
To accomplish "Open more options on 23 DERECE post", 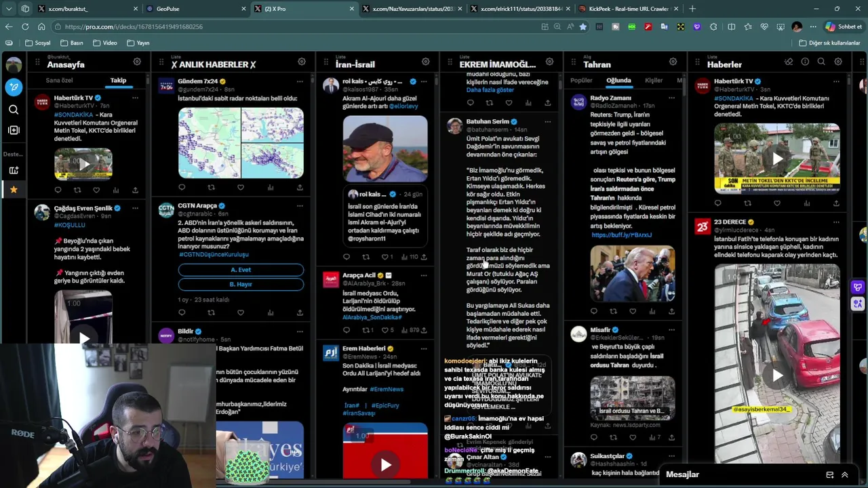I will [836, 222].
